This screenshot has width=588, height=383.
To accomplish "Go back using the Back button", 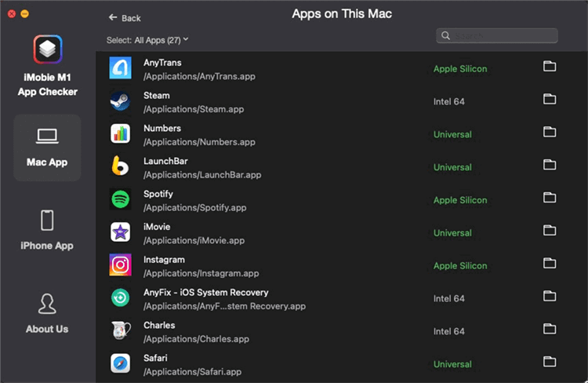I will click(x=125, y=18).
